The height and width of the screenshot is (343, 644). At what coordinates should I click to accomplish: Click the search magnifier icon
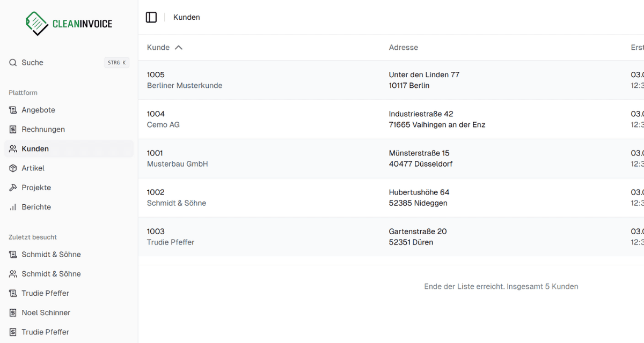[13, 63]
